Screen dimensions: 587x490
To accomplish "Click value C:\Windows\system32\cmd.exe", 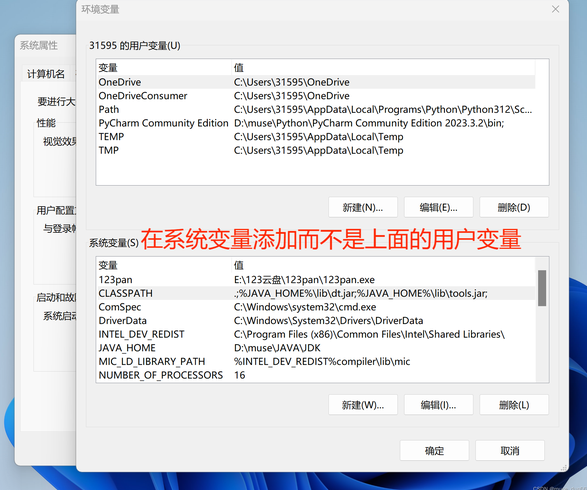I will pos(305,307).
